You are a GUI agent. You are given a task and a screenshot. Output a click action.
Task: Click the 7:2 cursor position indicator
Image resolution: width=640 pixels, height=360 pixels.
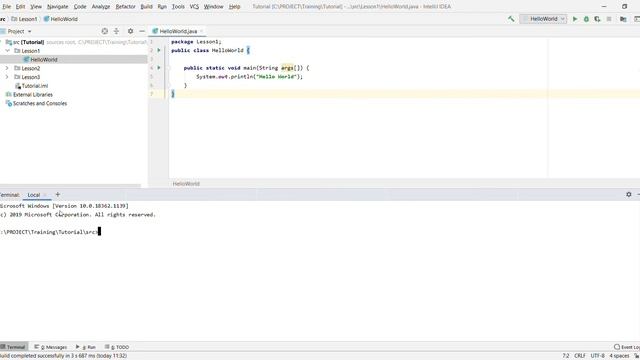566,356
